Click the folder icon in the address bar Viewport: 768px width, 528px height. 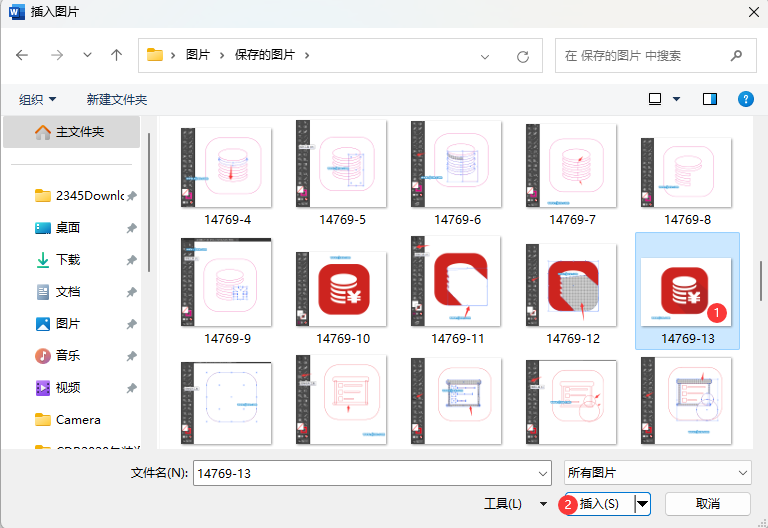coord(155,54)
